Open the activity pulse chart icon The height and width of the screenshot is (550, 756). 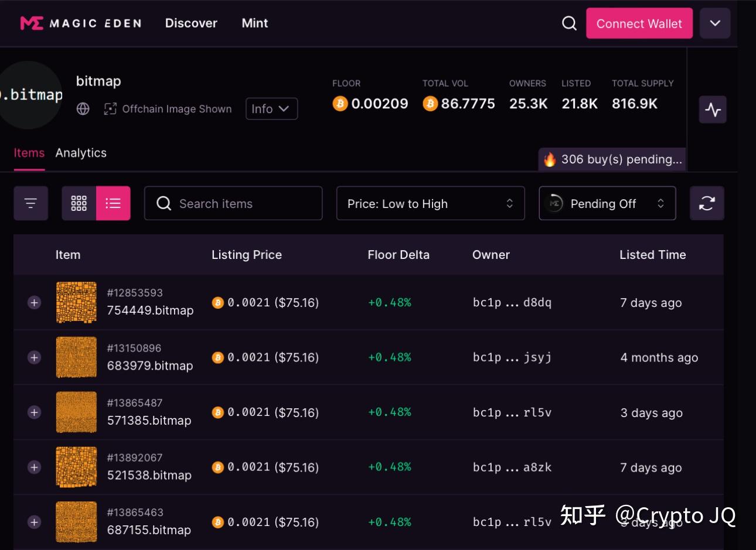coord(713,110)
